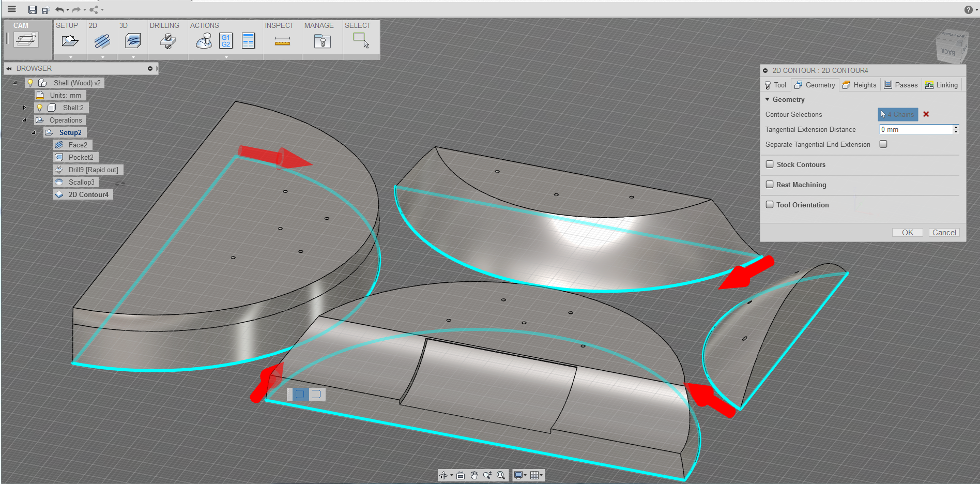The height and width of the screenshot is (484, 980).
Task: Click the Redo arrow icon
Action: [x=76, y=9]
